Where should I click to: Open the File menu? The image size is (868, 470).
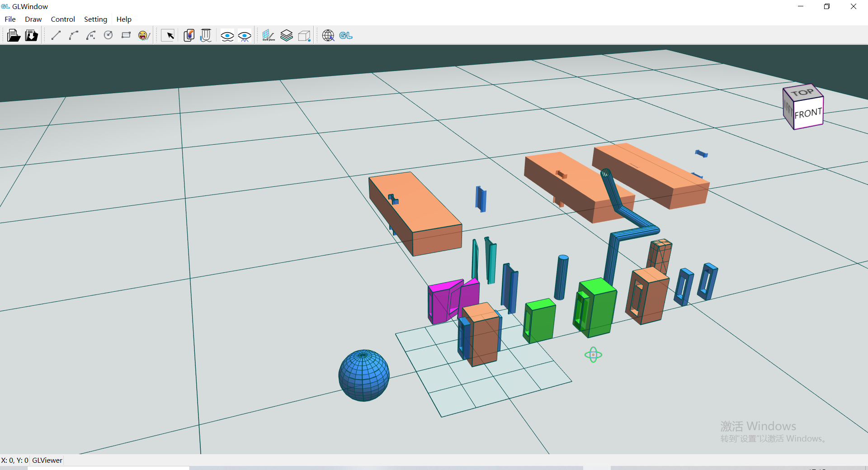(x=10, y=19)
